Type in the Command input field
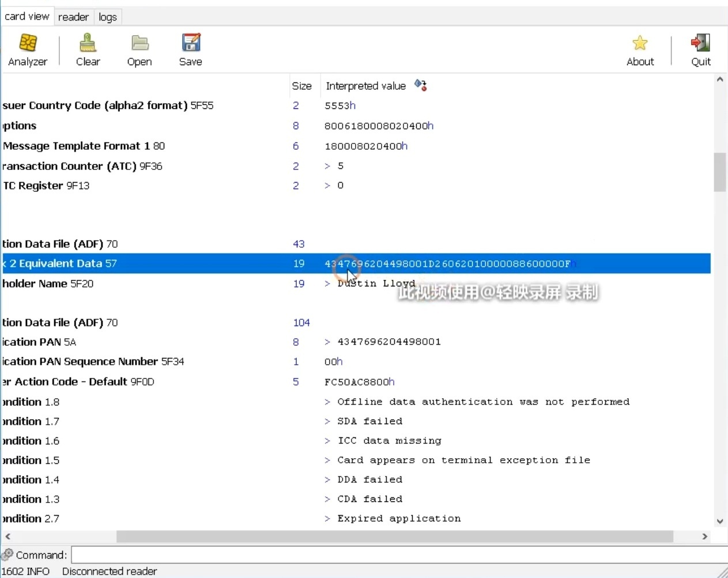This screenshot has width=728, height=578. click(398, 555)
